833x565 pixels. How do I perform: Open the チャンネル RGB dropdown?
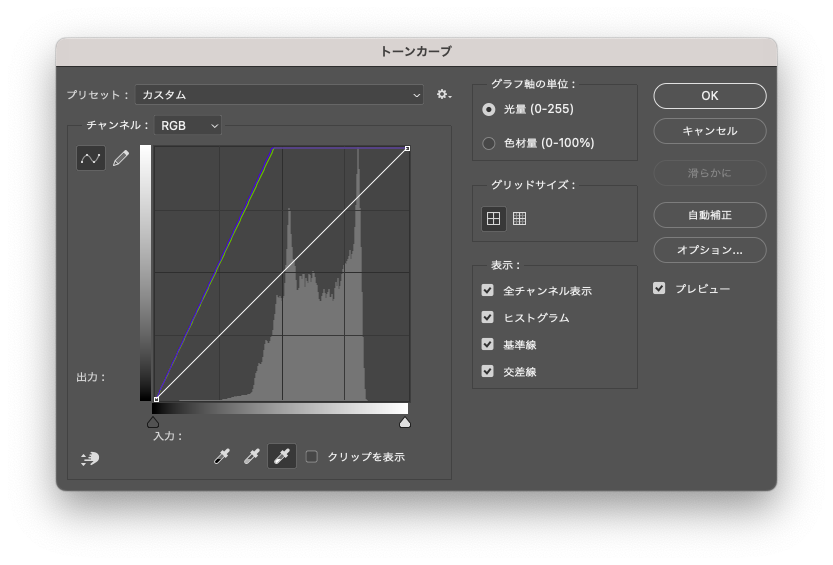tap(188, 125)
